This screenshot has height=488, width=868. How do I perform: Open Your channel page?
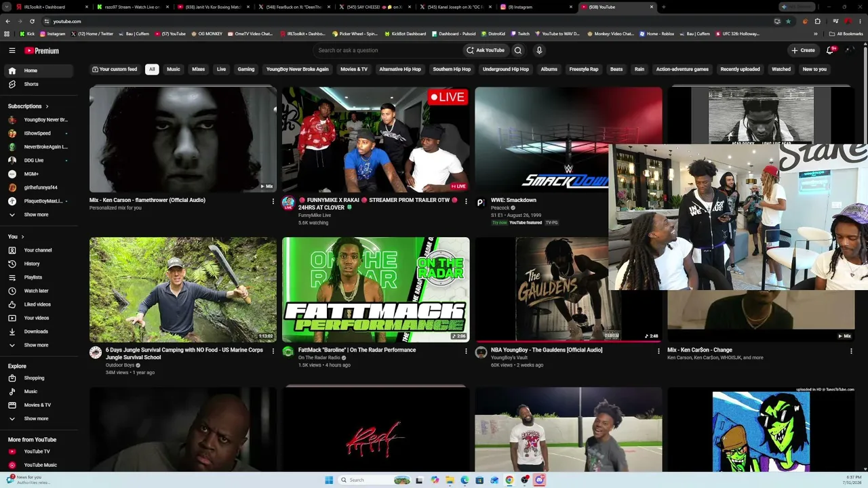40,250
